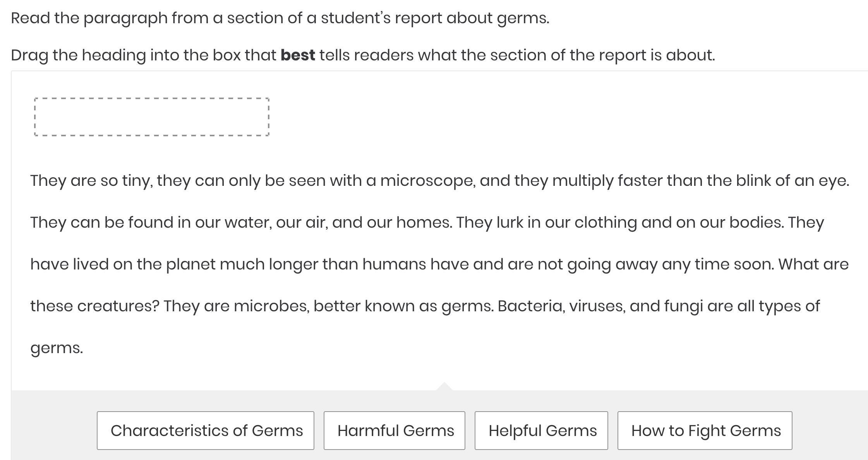Screen dimensions: 868x460
Task: Click the word "humans" in the passage
Action: pyautogui.click(x=394, y=264)
